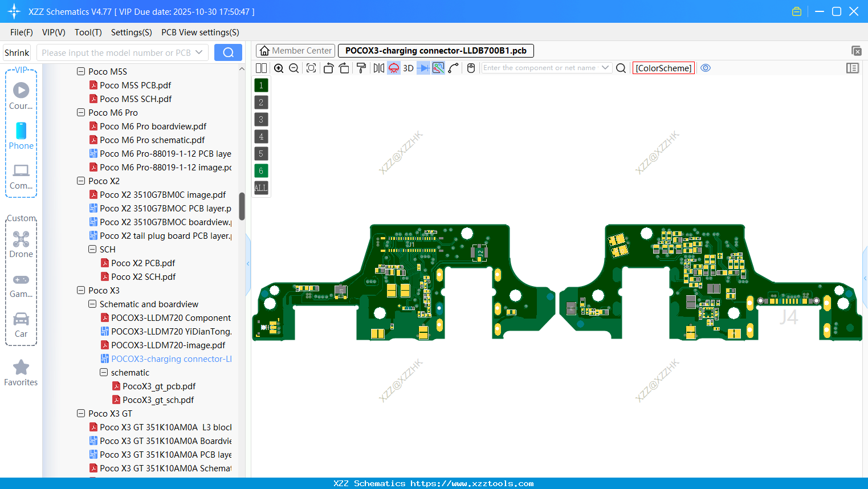This screenshot has width=868, height=489.
Task: Zoom in on the PCB view
Action: 279,68
